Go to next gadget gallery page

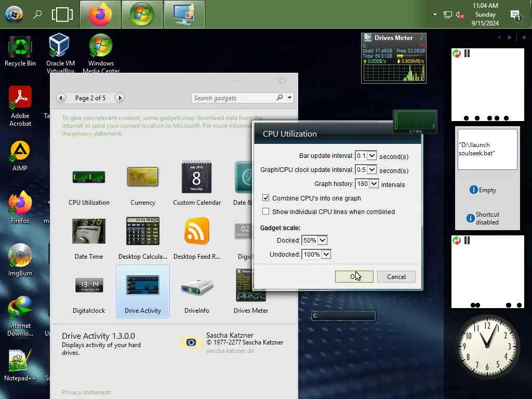point(119,98)
